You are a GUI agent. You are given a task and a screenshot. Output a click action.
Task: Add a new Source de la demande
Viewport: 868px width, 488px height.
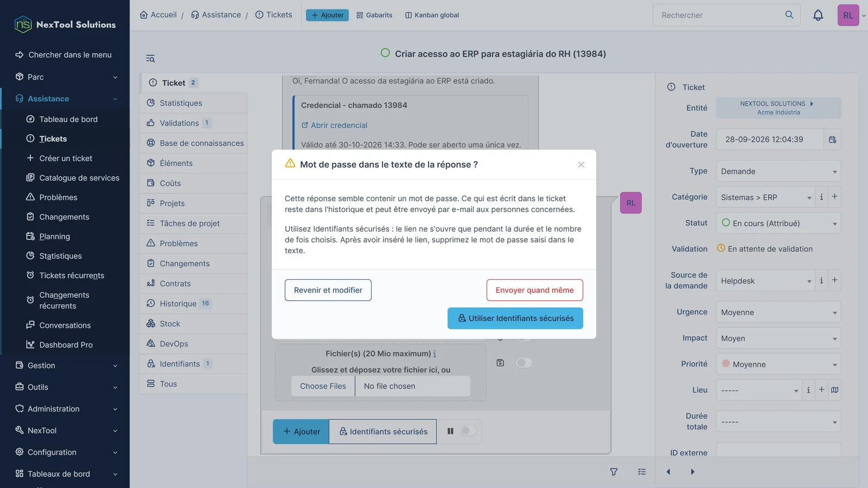(x=834, y=280)
